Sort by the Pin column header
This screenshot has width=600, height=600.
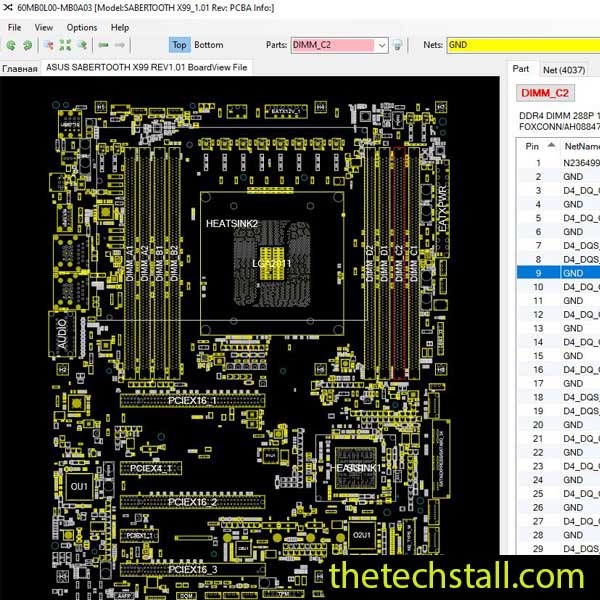click(540, 146)
